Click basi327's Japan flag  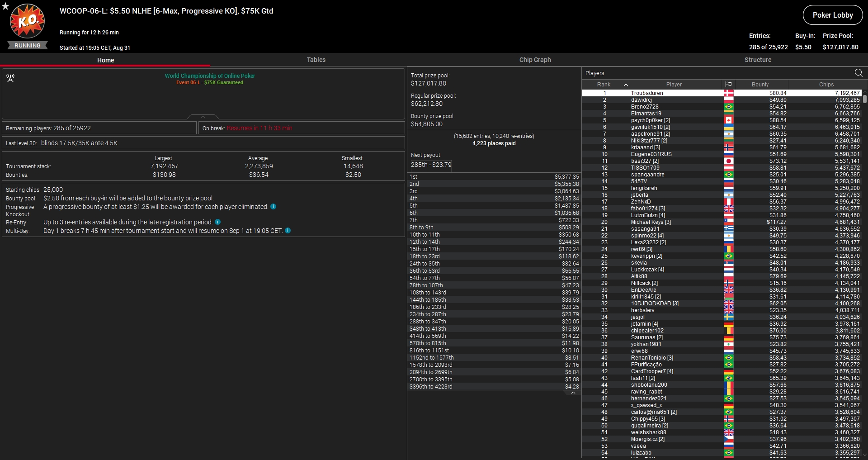pyautogui.click(x=728, y=161)
